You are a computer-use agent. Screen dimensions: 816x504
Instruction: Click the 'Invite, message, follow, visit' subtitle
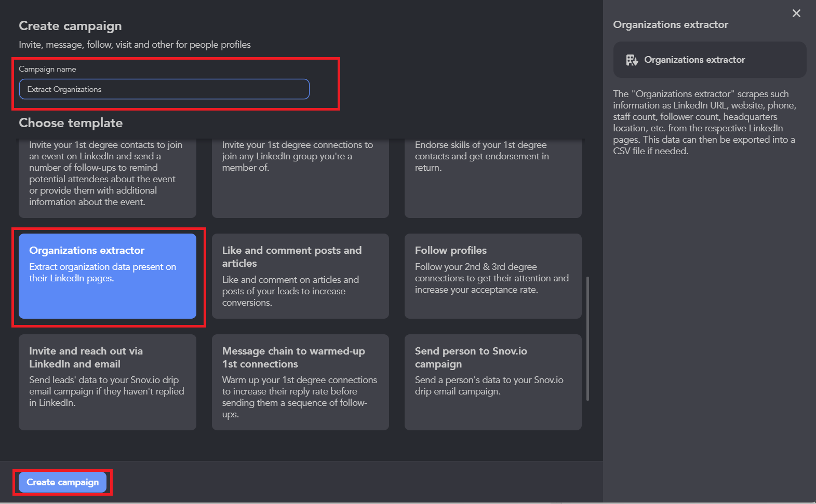click(x=135, y=45)
